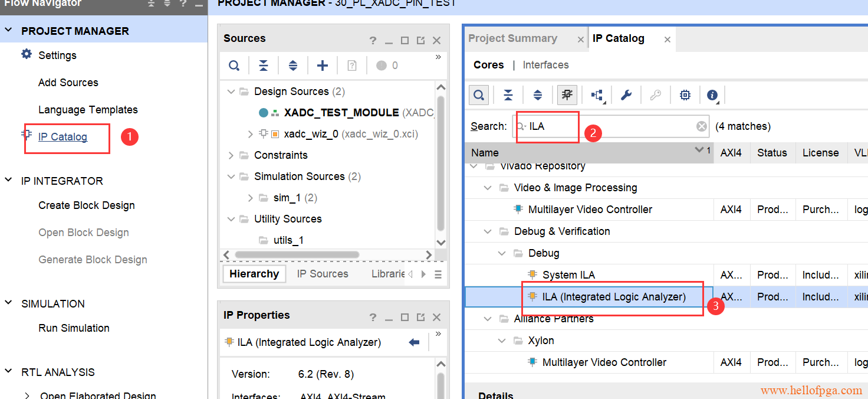This screenshot has width=868, height=399.
Task: Click the Settings gear in Project Manager
Action: pos(27,55)
